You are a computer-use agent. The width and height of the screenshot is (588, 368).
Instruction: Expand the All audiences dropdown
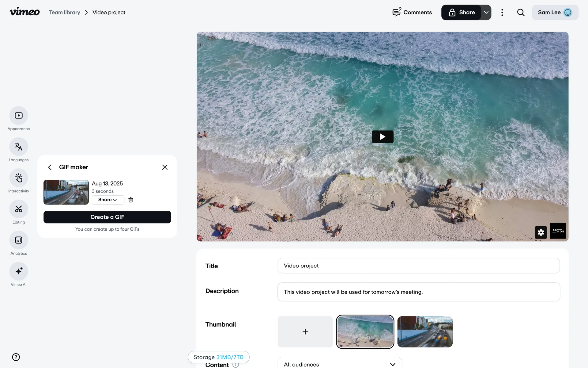339,364
